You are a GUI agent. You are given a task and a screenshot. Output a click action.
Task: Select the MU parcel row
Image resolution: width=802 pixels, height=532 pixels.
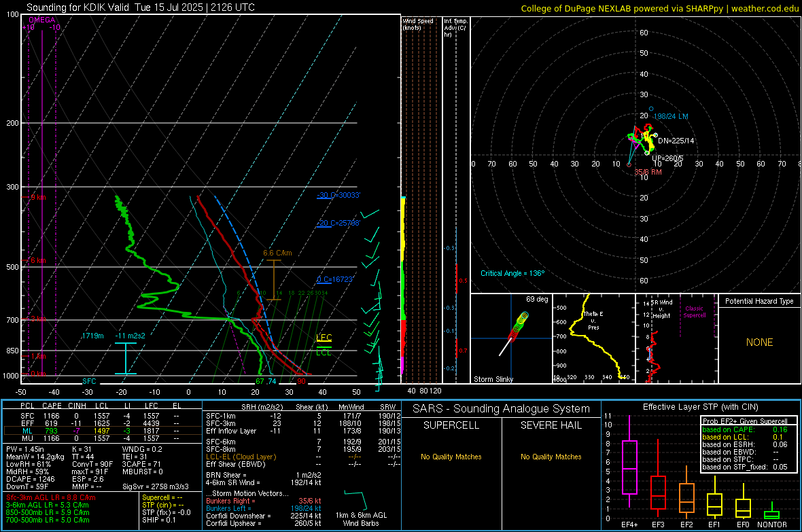tap(102, 438)
